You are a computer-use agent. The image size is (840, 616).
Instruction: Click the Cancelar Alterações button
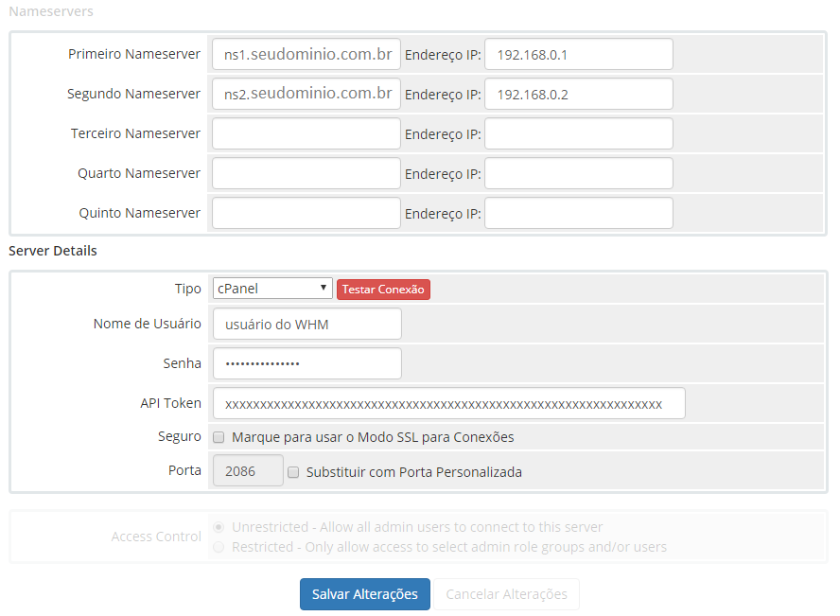pyautogui.click(x=506, y=594)
